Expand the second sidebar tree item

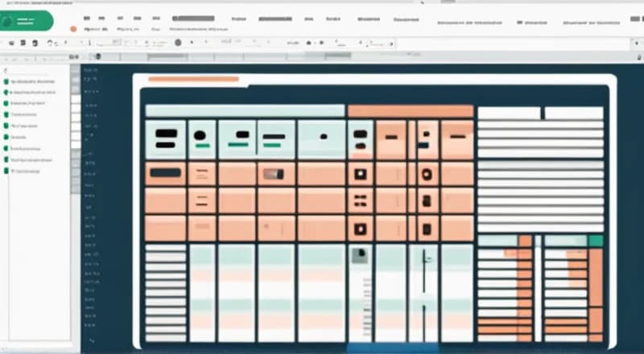click(x=32, y=93)
